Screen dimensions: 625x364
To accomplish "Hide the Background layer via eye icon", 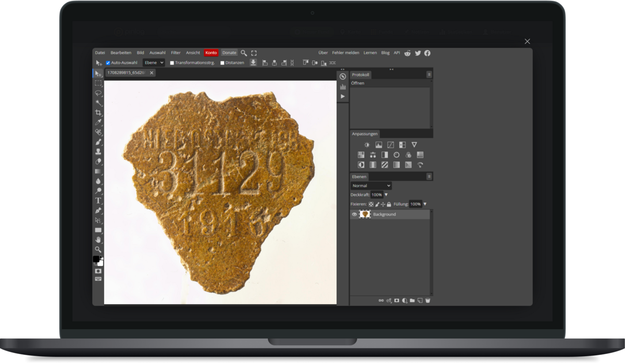I will 355,215.
